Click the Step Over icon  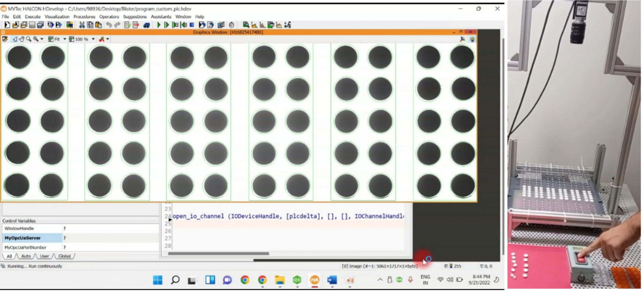click(175, 25)
